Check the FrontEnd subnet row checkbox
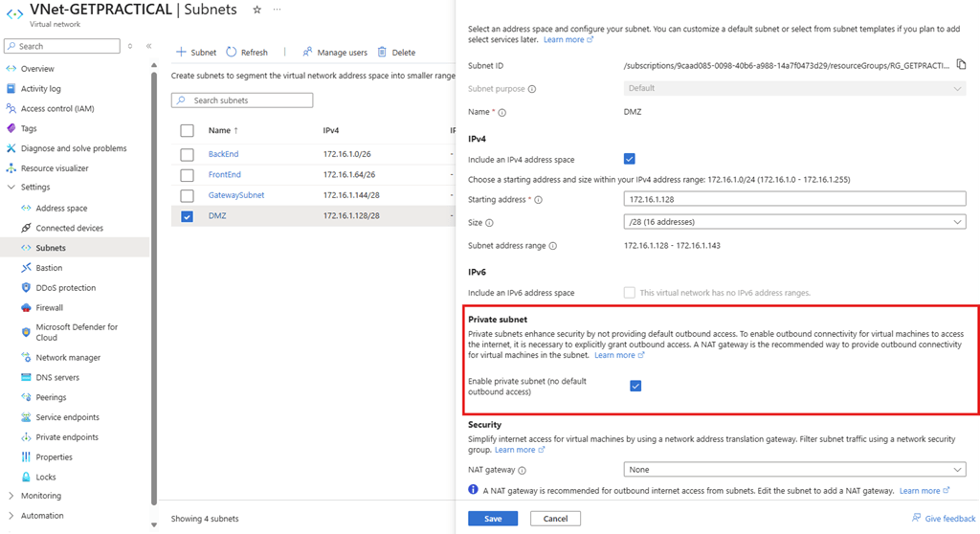 coord(187,175)
